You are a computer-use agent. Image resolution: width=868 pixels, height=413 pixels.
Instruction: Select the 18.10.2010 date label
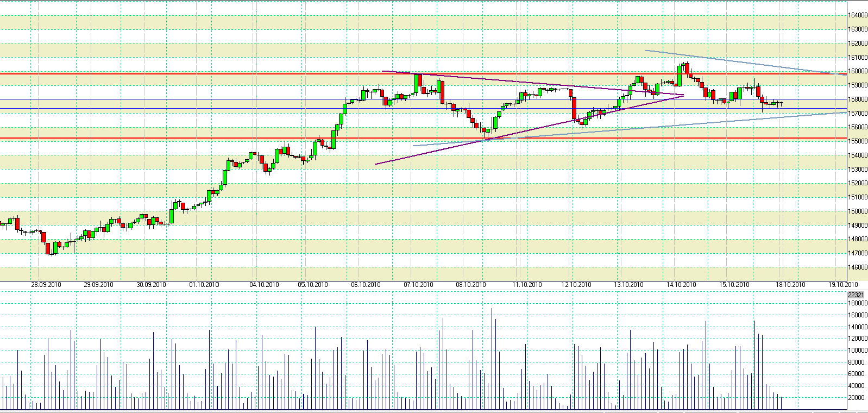pyautogui.click(x=790, y=285)
